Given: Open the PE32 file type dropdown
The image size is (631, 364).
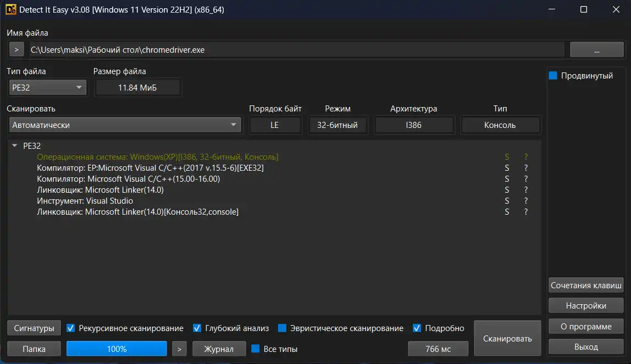Looking at the screenshot, I should 47,88.
